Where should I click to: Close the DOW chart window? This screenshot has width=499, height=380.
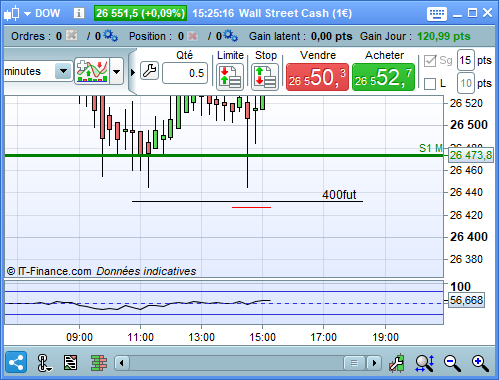click(x=487, y=13)
